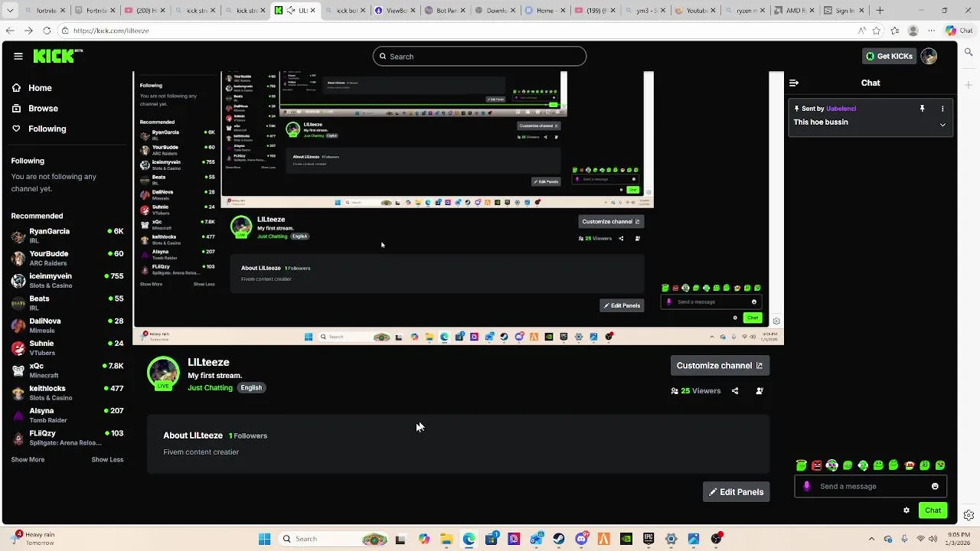Click the browser back arrow
The width and height of the screenshot is (980, 551).
(x=9, y=31)
